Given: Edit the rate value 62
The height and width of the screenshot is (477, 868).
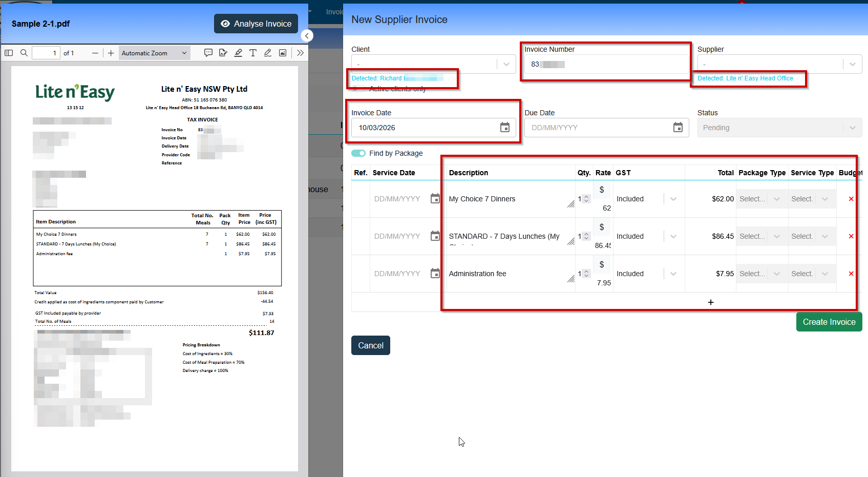Looking at the screenshot, I should tap(603, 208).
